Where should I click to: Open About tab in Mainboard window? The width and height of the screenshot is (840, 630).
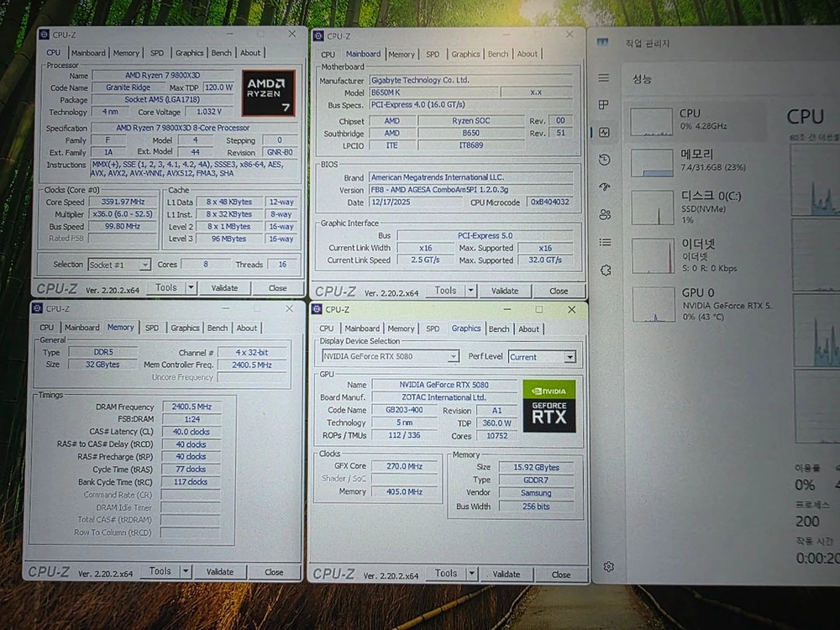click(528, 54)
